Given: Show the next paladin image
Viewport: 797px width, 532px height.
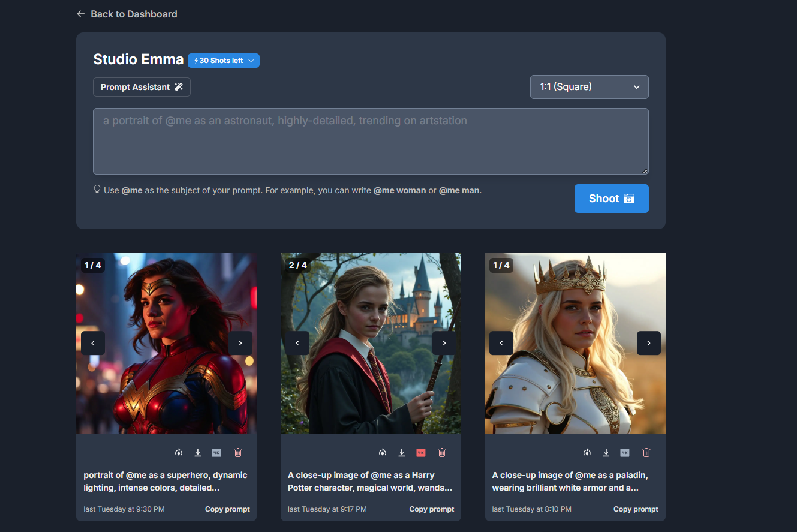Looking at the screenshot, I should click(649, 343).
